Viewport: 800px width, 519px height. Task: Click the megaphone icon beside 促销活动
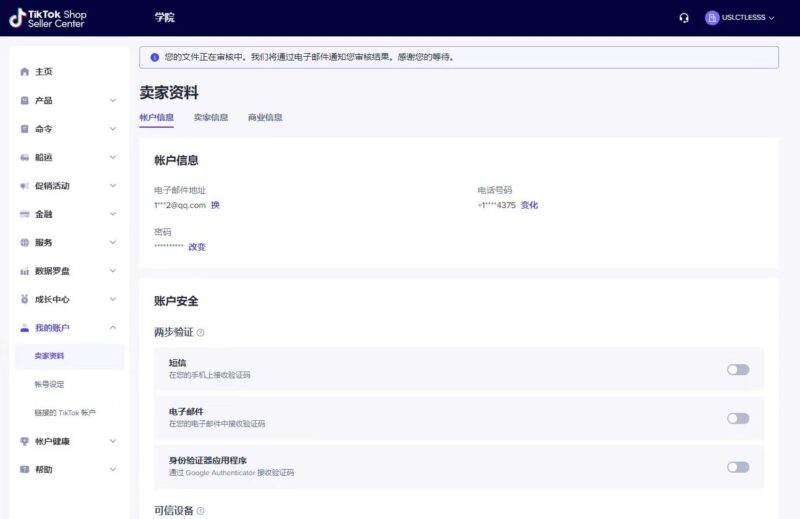24,186
